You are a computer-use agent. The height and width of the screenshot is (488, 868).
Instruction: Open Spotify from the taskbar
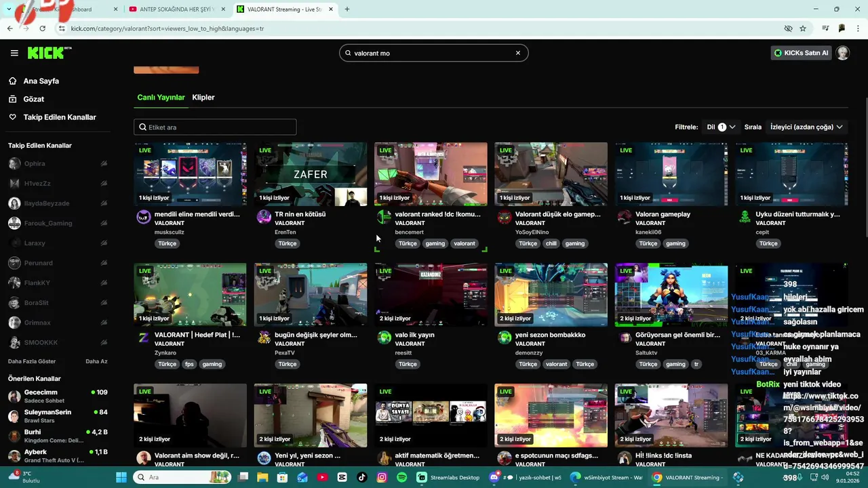click(401, 477)
